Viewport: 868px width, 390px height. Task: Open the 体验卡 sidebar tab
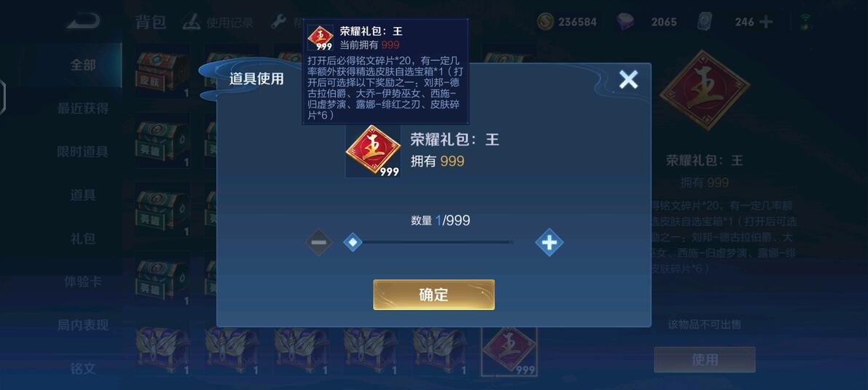tap(82, 282)
